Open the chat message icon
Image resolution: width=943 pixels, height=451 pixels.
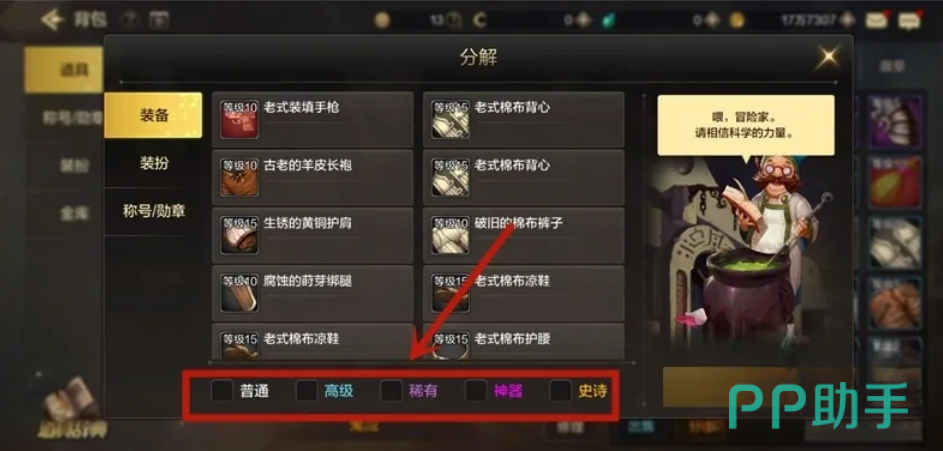pos(909,20)
